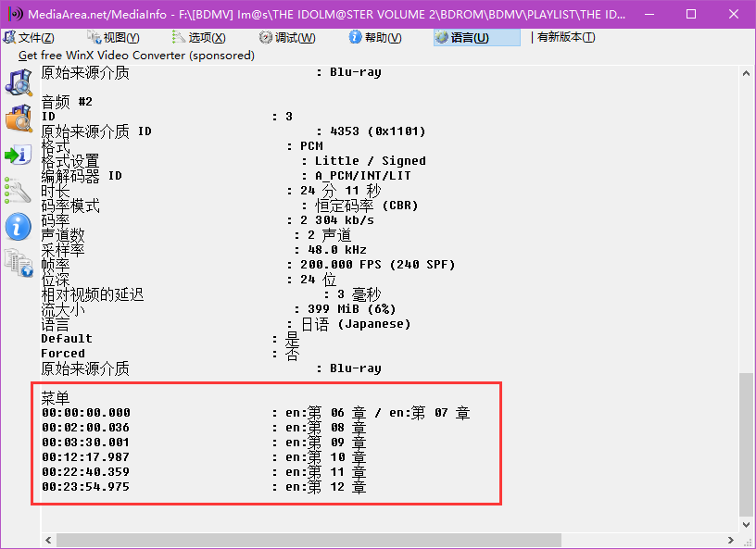The width and height of the screenshot is (756, 549).
Task: Click the vertical scrollbar down arrow
Action: coord(747,524)
